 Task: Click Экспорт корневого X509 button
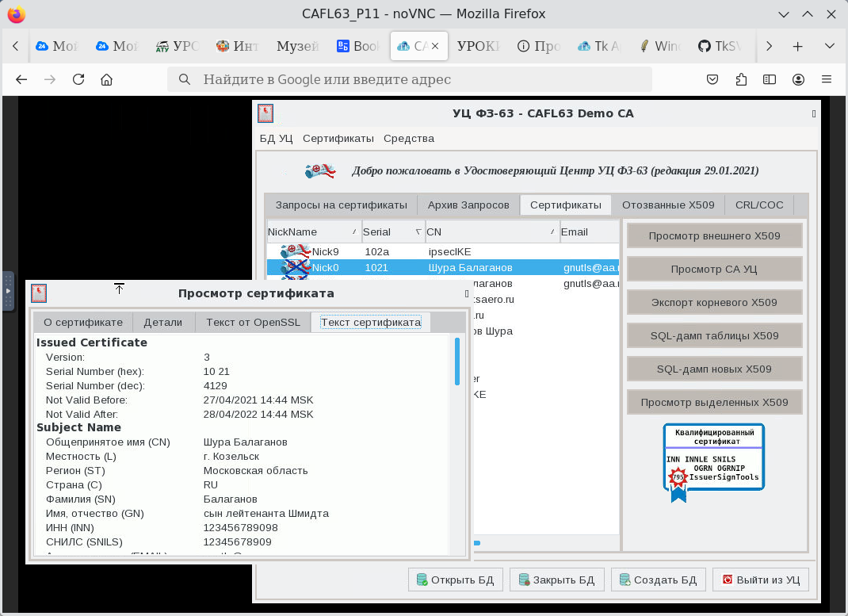714,302
